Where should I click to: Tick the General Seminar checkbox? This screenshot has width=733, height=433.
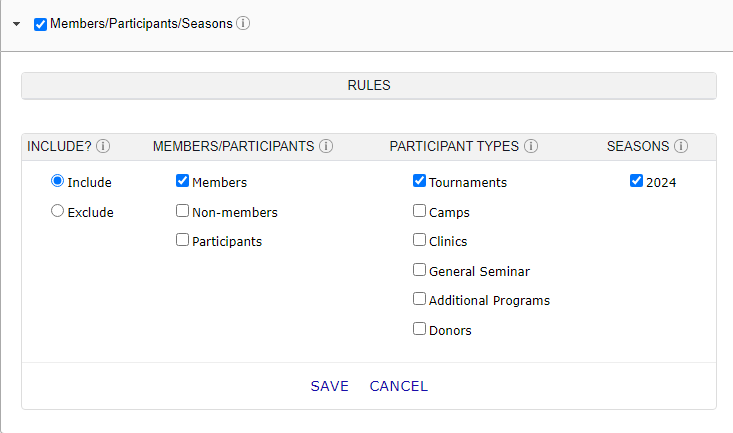419,270
